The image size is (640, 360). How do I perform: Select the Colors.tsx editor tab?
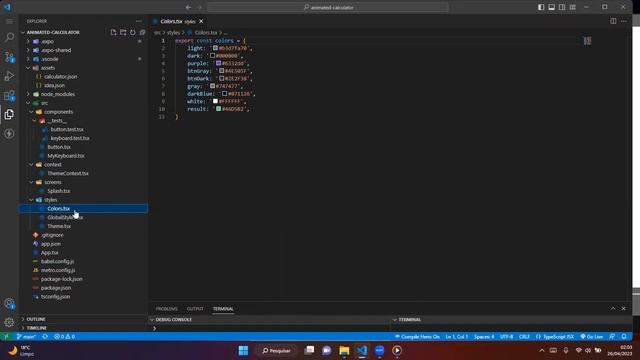tap(178, 21)
